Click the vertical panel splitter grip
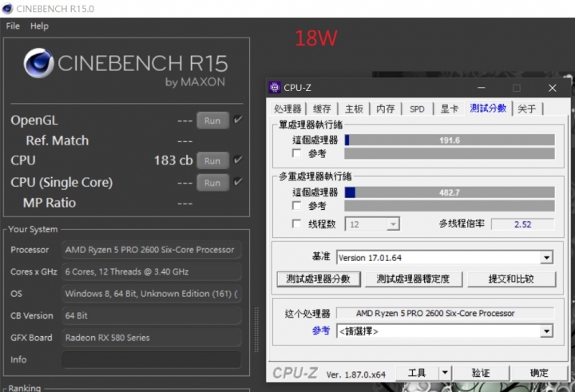This screenshot has width=575, height=392. [256, 329]
